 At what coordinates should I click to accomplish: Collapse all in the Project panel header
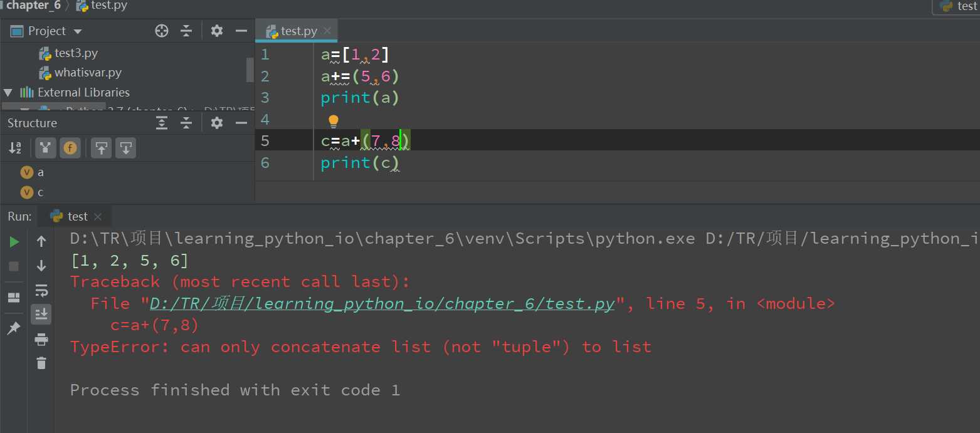coord(186,31)
